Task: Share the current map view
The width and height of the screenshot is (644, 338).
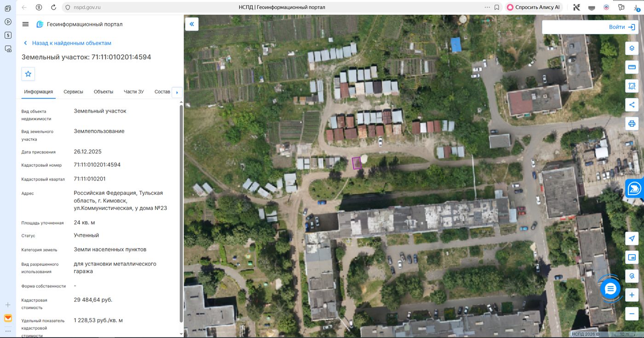Action: [x=632, y=105]
